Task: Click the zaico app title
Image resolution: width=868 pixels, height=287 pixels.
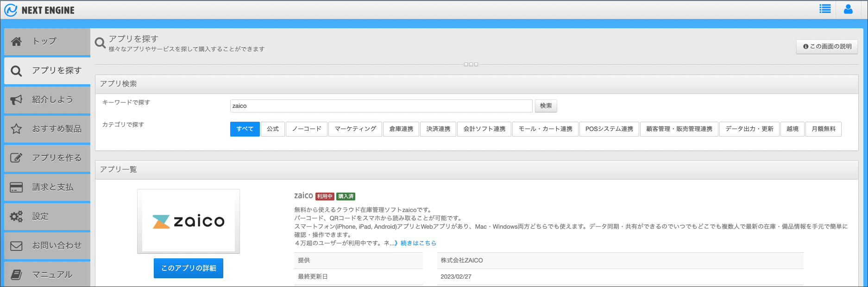Action: click(303, 196)
